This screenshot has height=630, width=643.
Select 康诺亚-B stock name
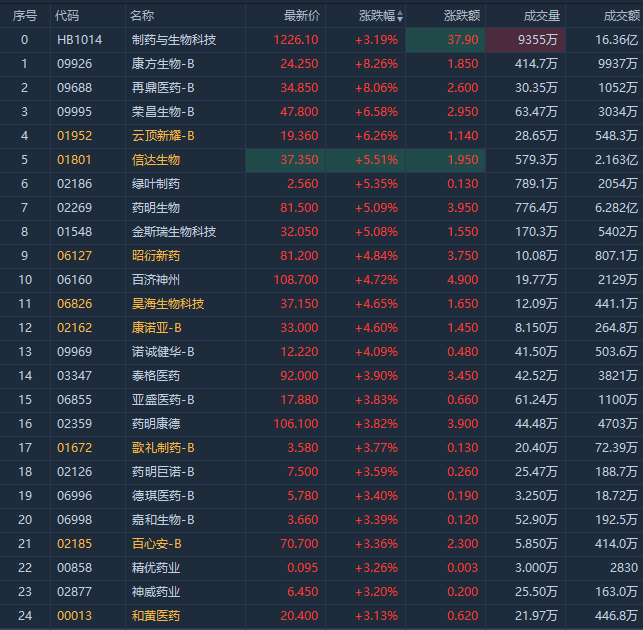(x=157, y=328)
